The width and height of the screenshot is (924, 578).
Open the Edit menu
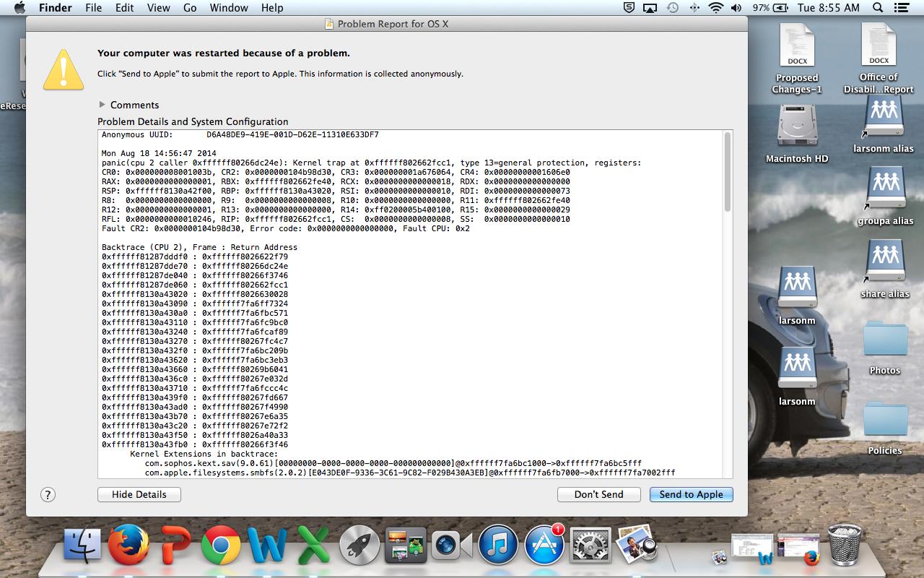point(125,8)
